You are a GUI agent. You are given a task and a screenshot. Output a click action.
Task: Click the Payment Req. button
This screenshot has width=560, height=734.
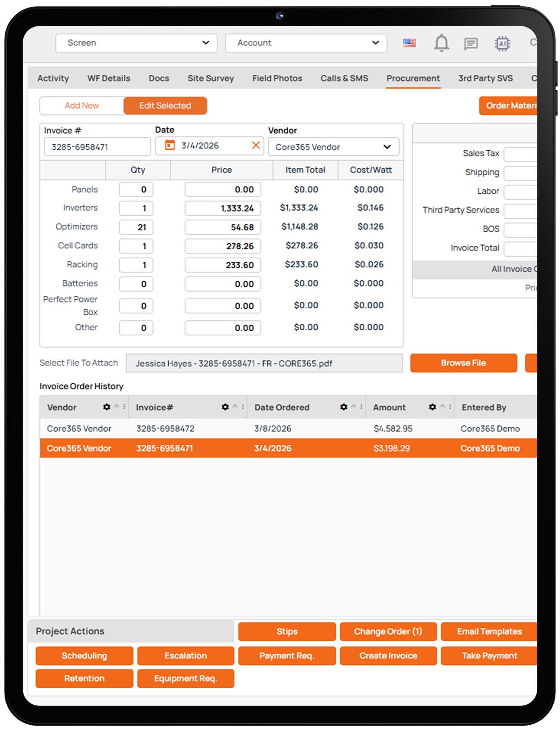[287, 656]
